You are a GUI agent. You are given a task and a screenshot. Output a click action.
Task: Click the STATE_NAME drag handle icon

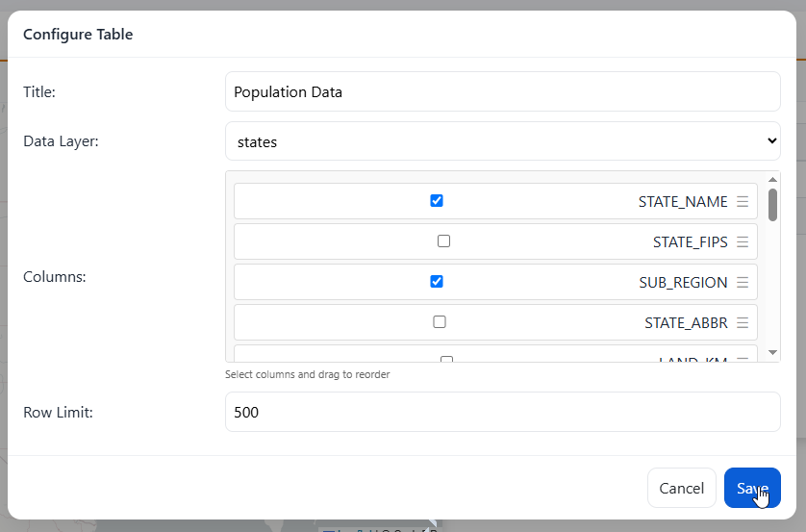pyautogui.click(x=743, y=202)
